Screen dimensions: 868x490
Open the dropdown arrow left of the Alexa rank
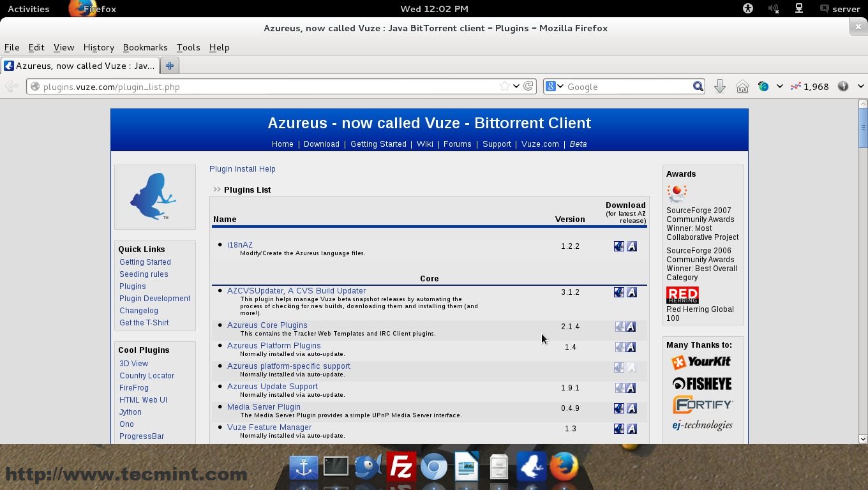tap(779, 87)
